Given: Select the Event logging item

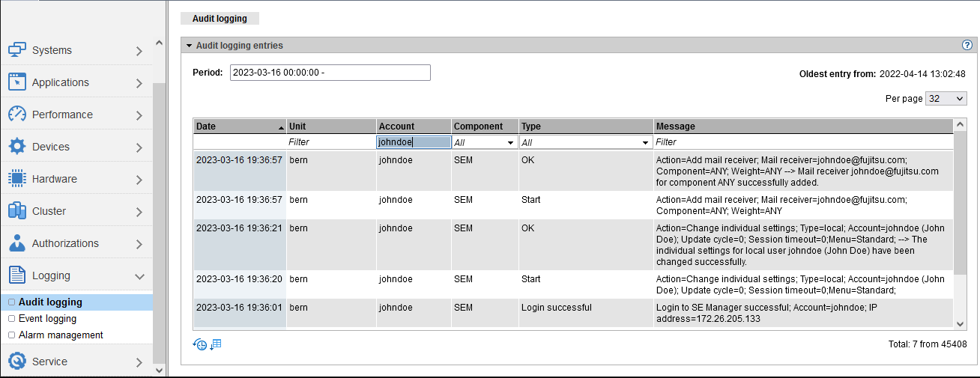Looking at the screenshot, I should pos(47,319).
